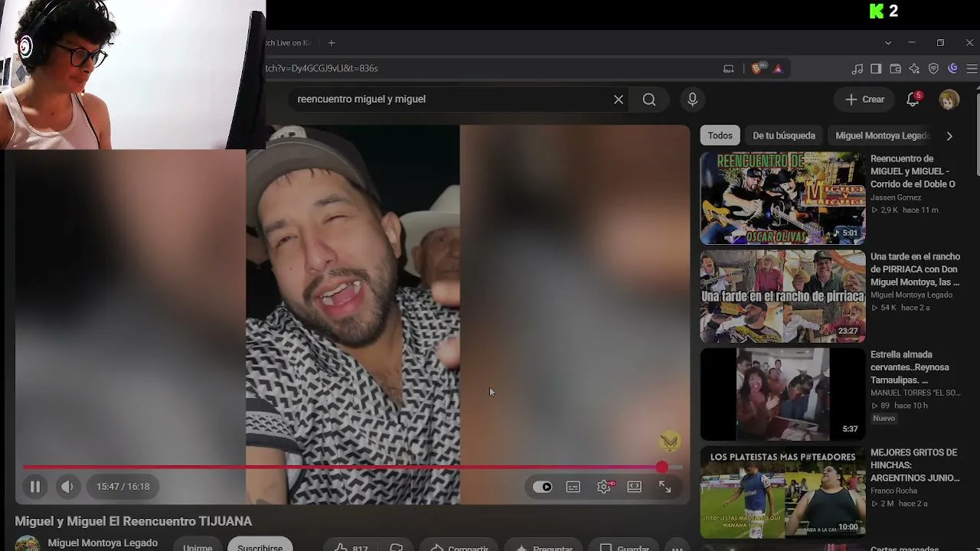The height and width of the screenshot is (551, 980).
Task: Open Miguel Montoya Legado channel under the video
Action: click(103, 543)
